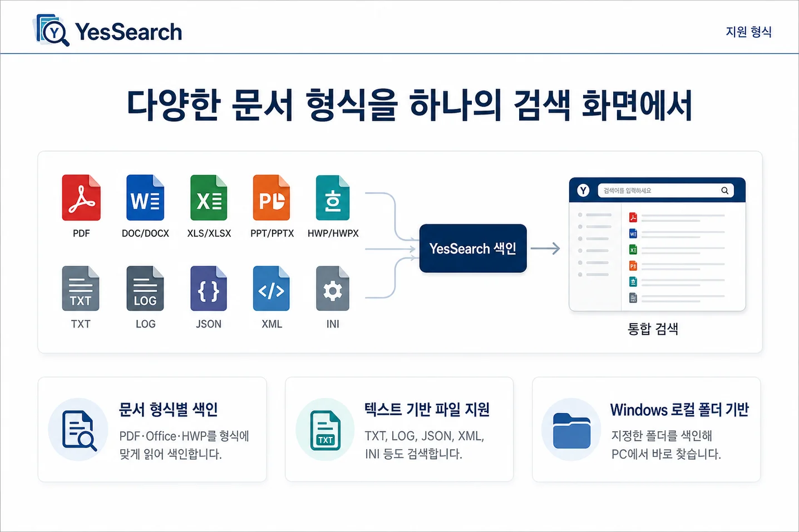This screenshot has width=799, height=532.
Task: Click the text 맞게 읽어 색인합니다.
Action: pos(171,454)
